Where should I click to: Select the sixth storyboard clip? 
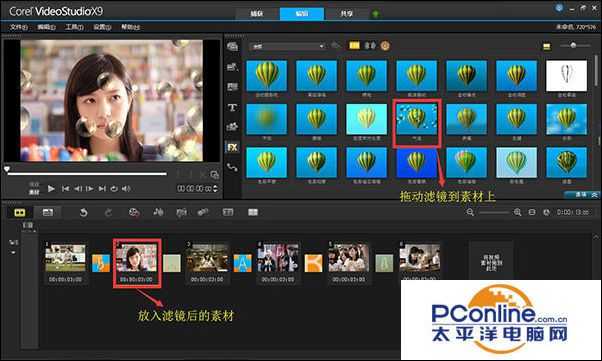click(x=420, y=258)
